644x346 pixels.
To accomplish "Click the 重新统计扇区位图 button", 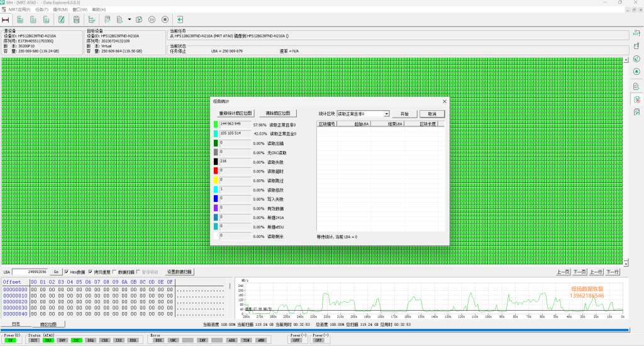I will click(x=235, y=113).
